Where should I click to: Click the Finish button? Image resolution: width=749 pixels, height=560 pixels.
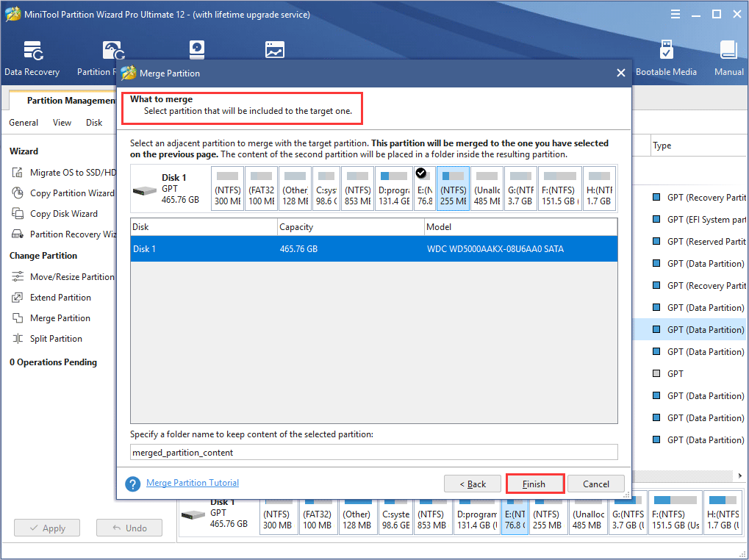point(534,484)
